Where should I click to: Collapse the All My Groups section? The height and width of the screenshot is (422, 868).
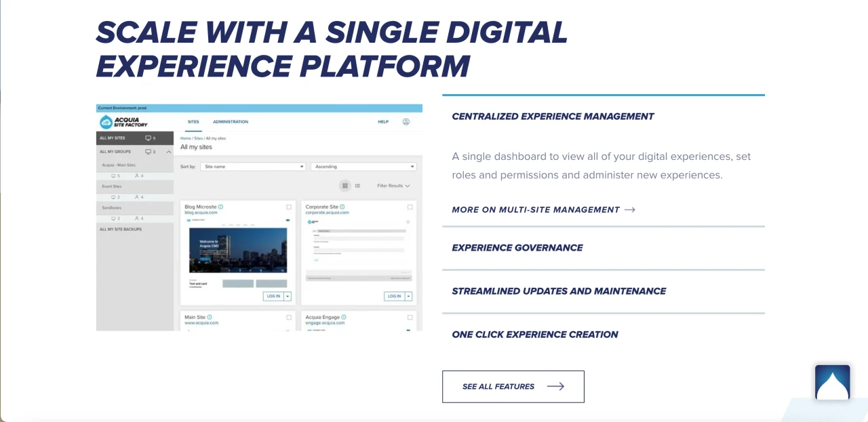click(x=169, y=152)
